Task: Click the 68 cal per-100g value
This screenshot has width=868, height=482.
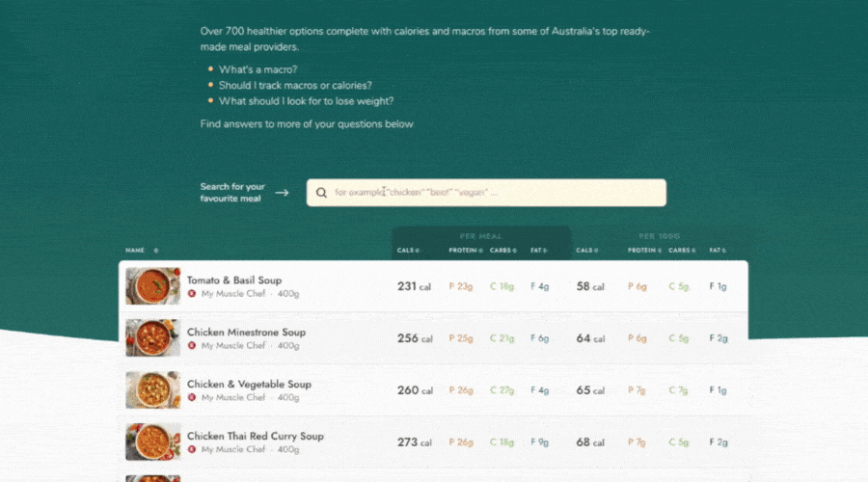Action: point(590,442)
